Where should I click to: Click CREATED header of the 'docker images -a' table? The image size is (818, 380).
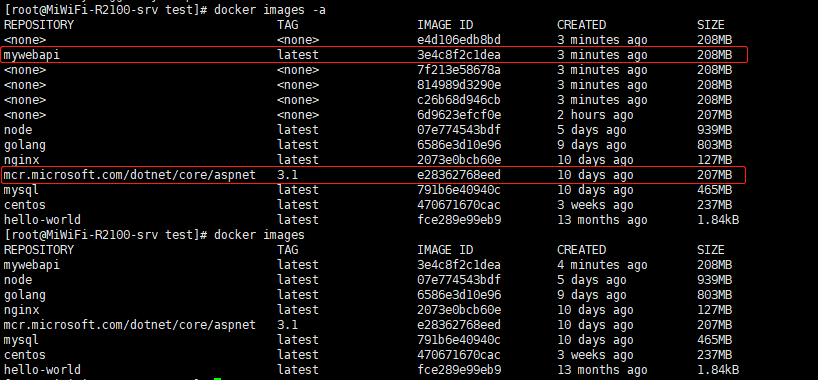click(x=581, y=25)
